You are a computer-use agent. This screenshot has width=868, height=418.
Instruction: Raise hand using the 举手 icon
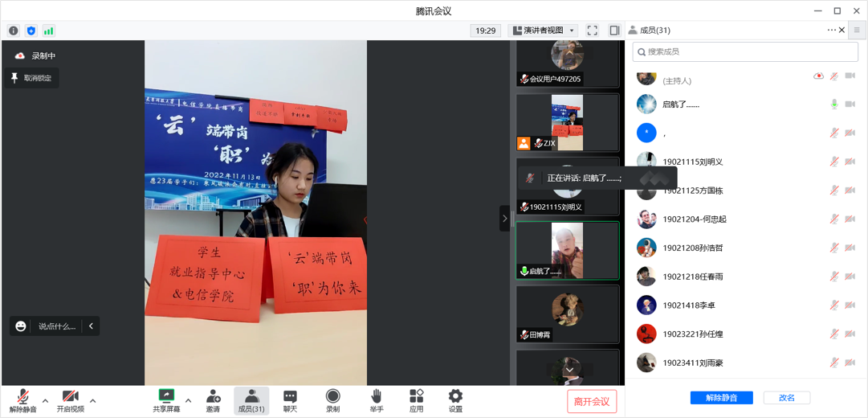point(376,396)
